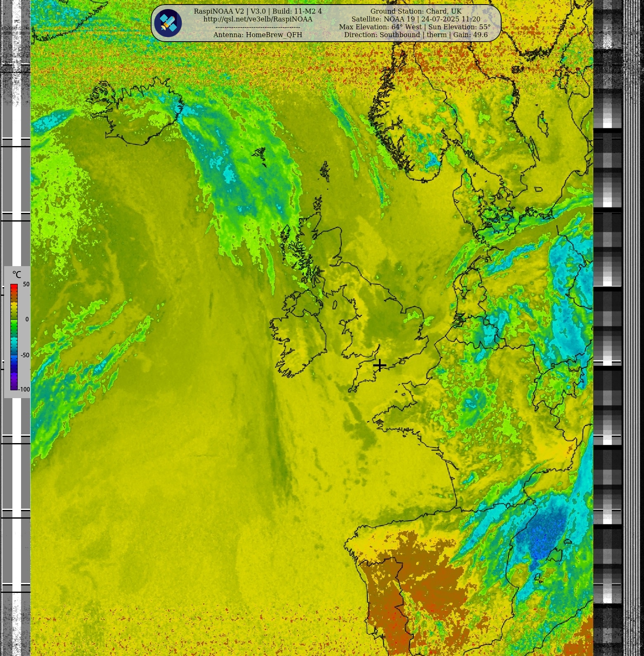Click the temperature color scale bar
644x656 pixels.
(14, 337)
